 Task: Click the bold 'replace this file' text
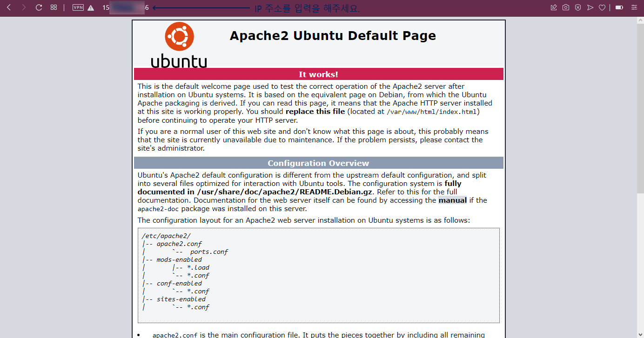[x=315, y=112]
